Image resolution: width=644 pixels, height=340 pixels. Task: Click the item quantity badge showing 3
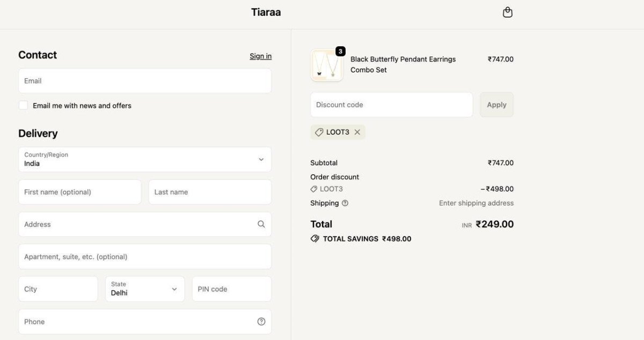tap(340, 51)
